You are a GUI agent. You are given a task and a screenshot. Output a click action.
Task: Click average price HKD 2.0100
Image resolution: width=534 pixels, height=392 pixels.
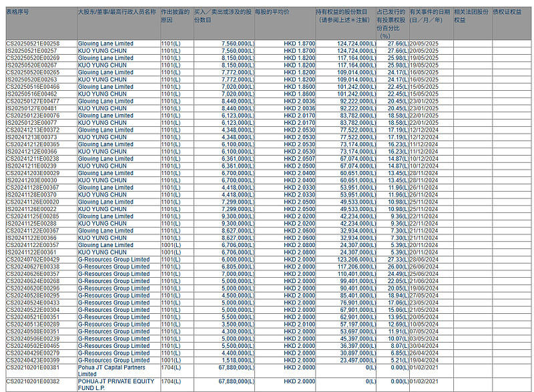(300, 325)
